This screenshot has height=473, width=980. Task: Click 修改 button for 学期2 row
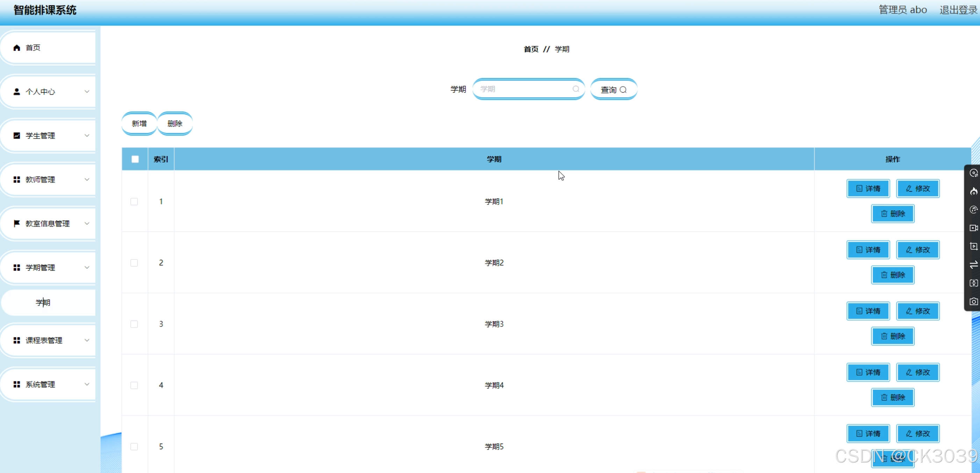pyautogui.click(x=918, y=250)
